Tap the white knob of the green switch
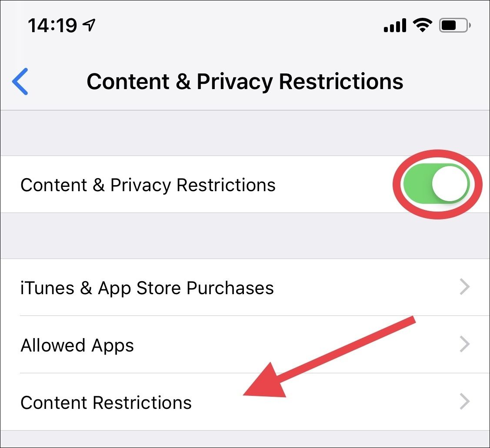Image resolution: width=490 pixels, height=448 pixels. (x=450, y=184)
